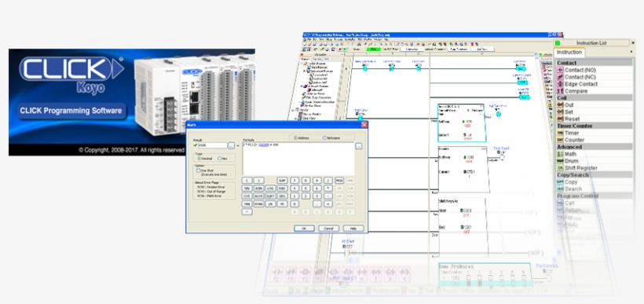The height and width of the screenshot is (304, 644).
Task: Select the Nickname radio option
Action: click(x=324, y=137)
